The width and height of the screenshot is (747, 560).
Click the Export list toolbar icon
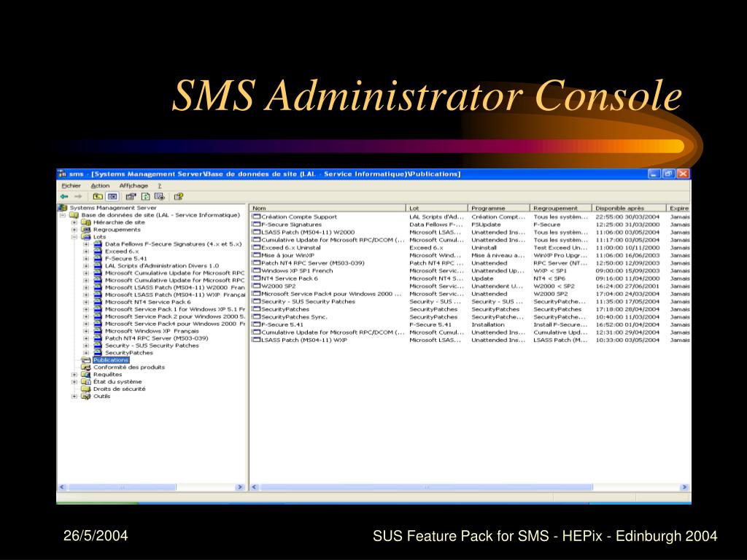tap(159, 196)
